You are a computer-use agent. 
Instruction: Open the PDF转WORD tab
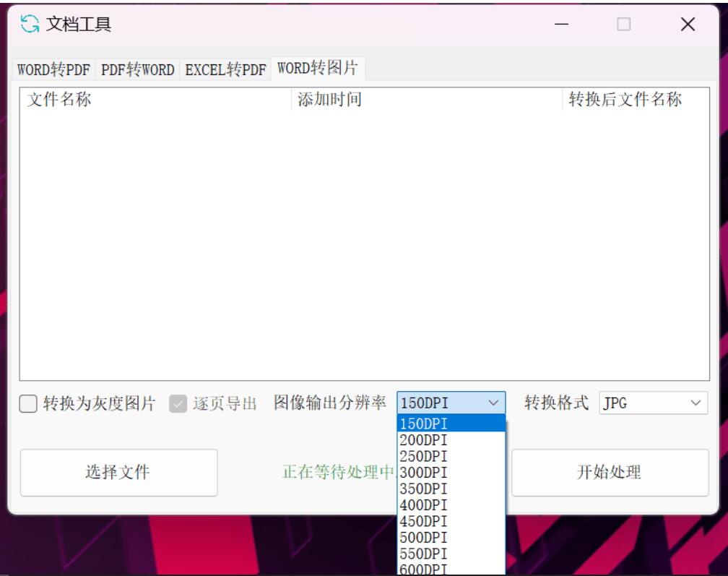click(137, 69)
